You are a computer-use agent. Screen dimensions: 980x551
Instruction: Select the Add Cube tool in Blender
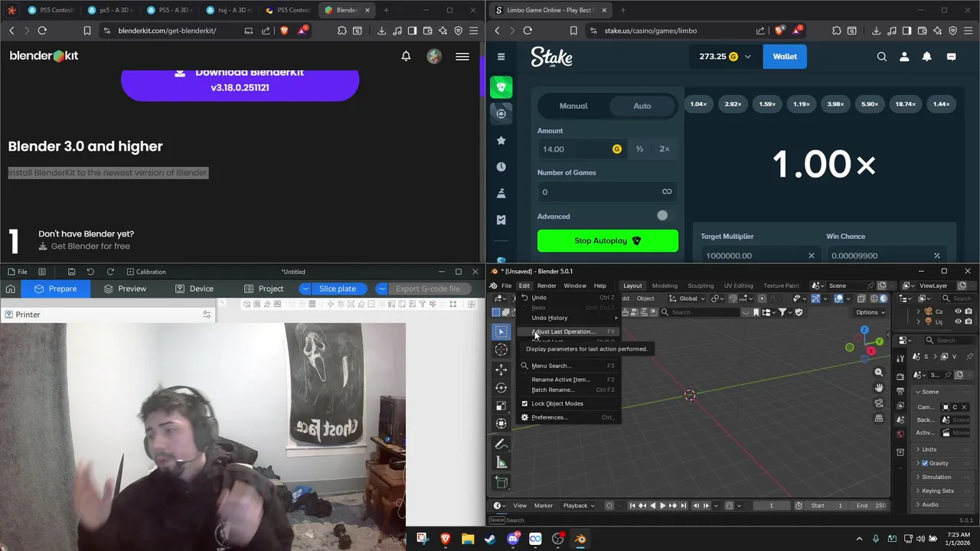click(501, 482)
